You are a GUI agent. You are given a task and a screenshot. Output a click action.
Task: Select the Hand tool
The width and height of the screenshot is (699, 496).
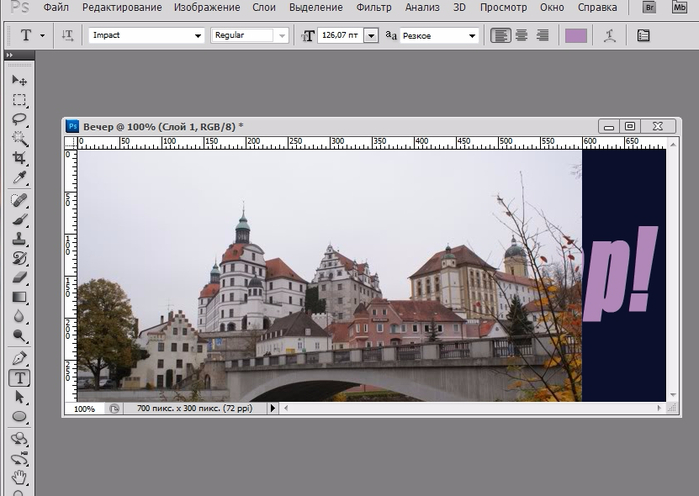click(x=19, y=478)
